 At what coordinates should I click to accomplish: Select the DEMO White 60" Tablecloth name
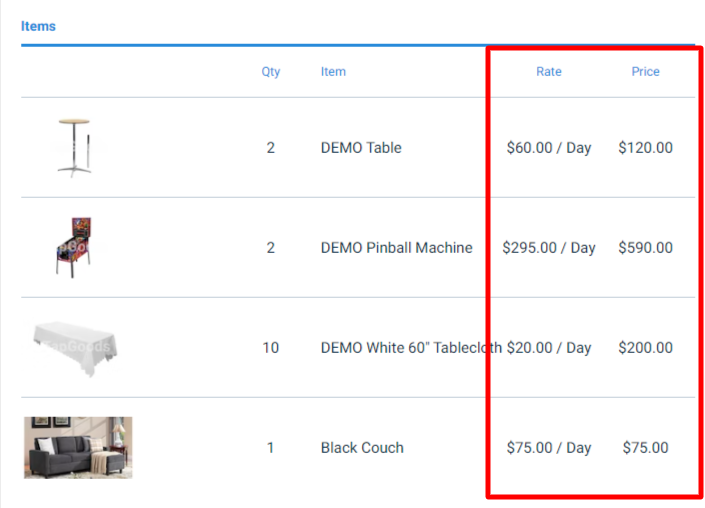[411, 348]
